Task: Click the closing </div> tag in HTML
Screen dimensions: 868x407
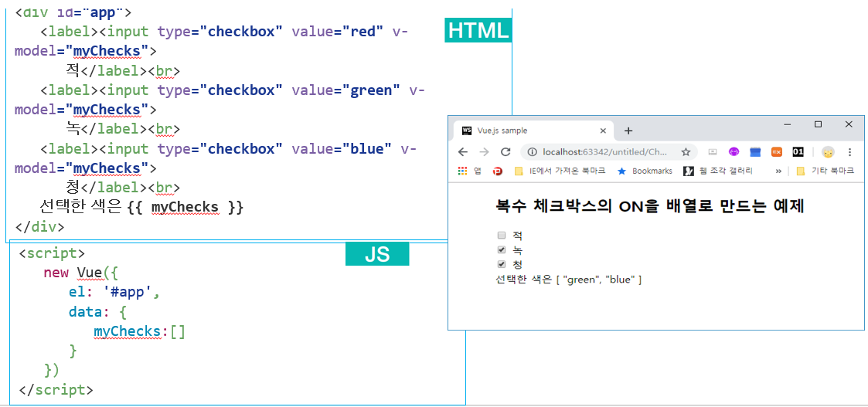Action: (40, 227)
